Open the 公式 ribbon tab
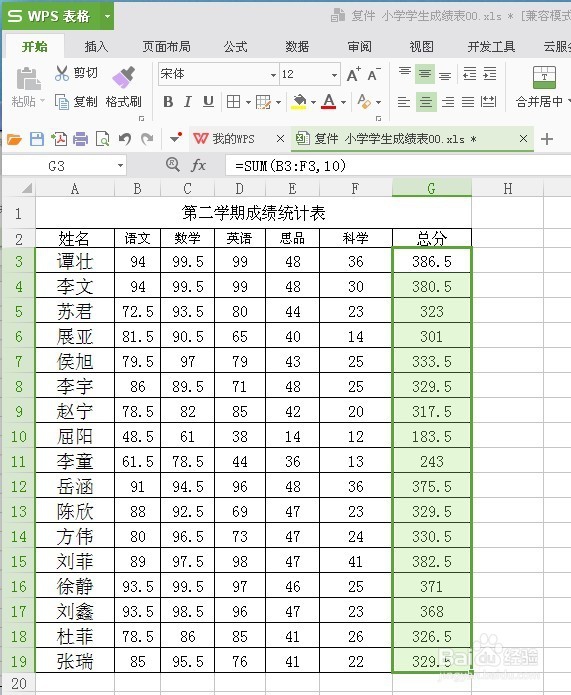This screenshot has width=571, height=695. [x=235, y=47]
